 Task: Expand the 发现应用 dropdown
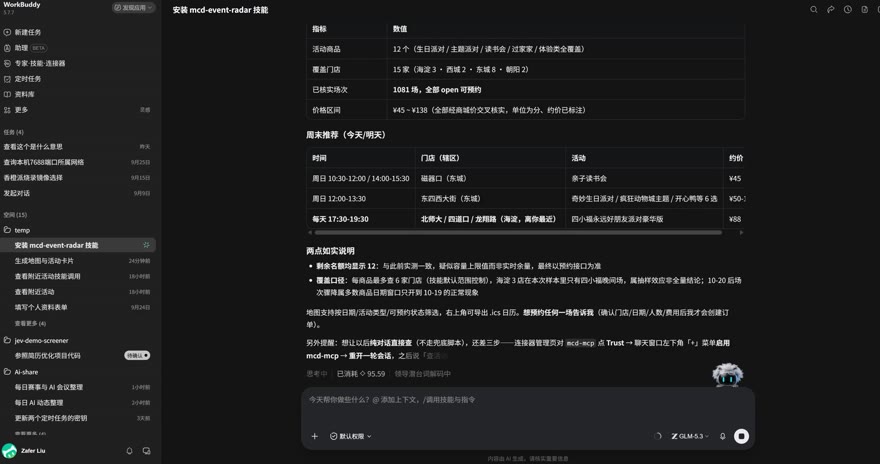(134, 8)
